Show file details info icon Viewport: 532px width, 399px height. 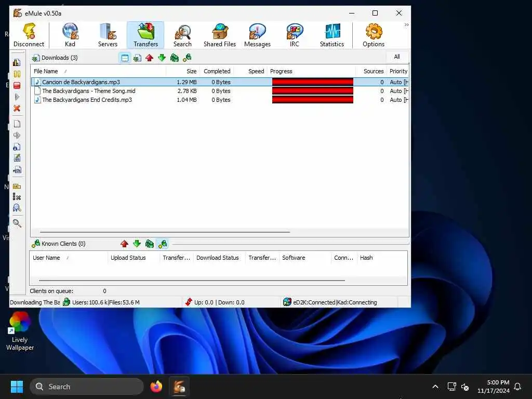pos(17,147)
